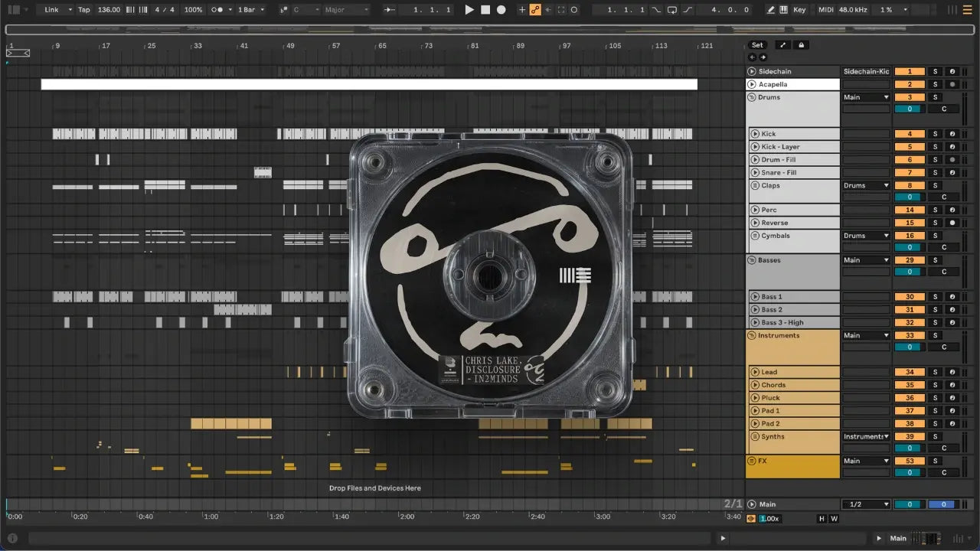Open the Mixer section bars icon
The width and height of the screenshot is (980, 551).
coord(953,10)
